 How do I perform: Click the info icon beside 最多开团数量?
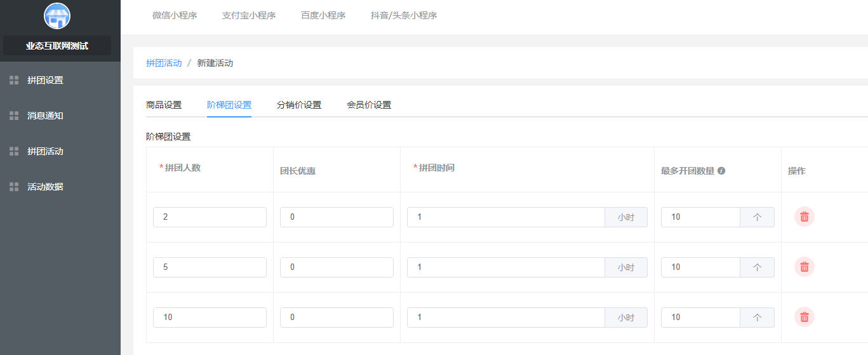coord(721,171)
